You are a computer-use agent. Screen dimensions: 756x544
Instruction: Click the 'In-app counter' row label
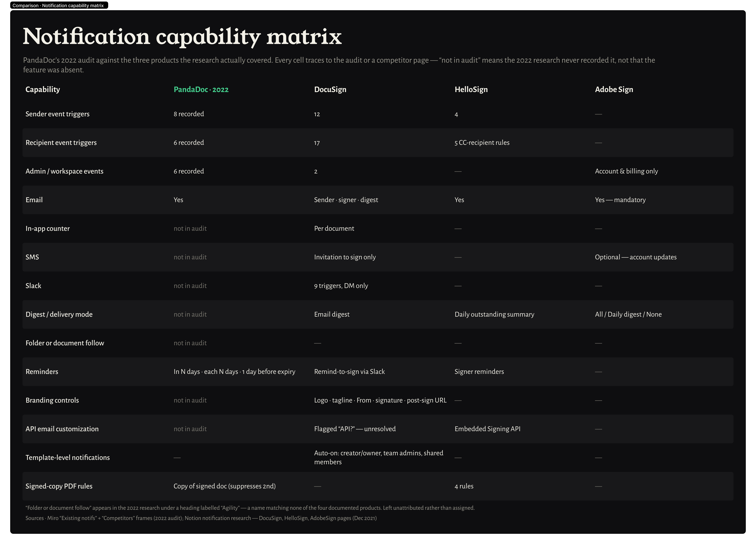point(48,229)
